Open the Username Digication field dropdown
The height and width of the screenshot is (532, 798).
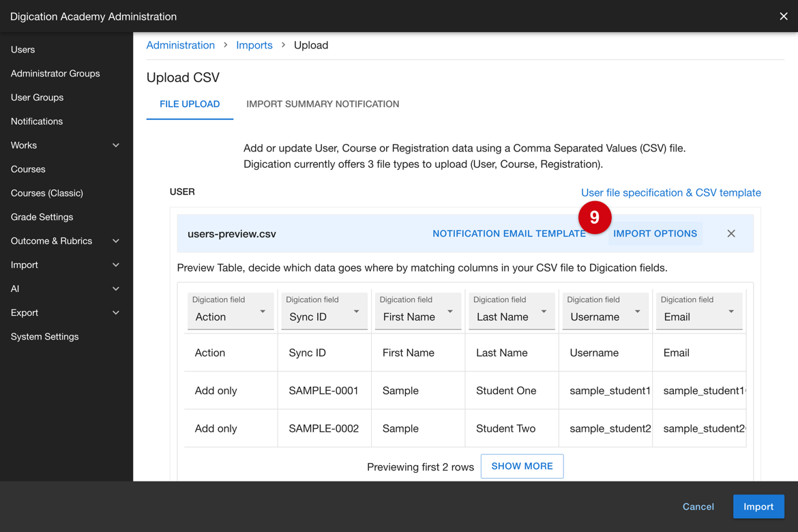[605, 311]
